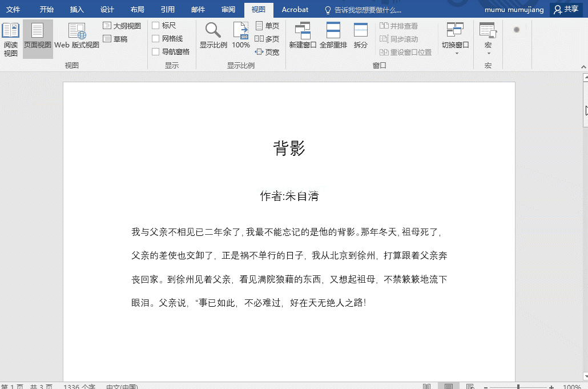This screenshot has width=588, height=389.
Task: Open the Insert (插入) tab
Action: tap(77, 9)
